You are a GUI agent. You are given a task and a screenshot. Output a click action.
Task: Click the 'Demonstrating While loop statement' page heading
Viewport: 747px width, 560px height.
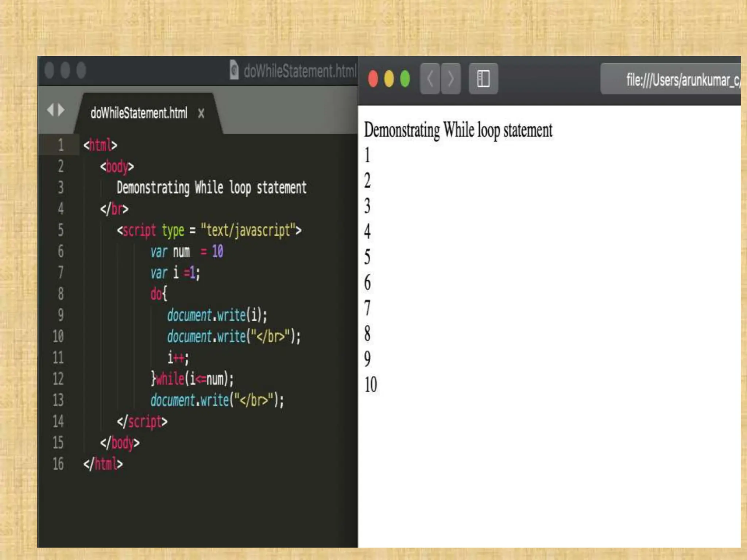pos(458,130)
